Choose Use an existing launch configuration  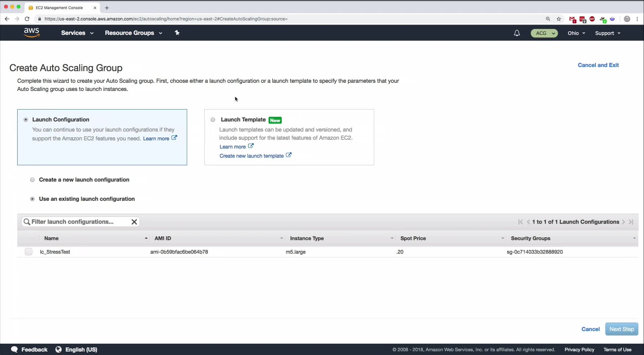click(x=32, y=199)
